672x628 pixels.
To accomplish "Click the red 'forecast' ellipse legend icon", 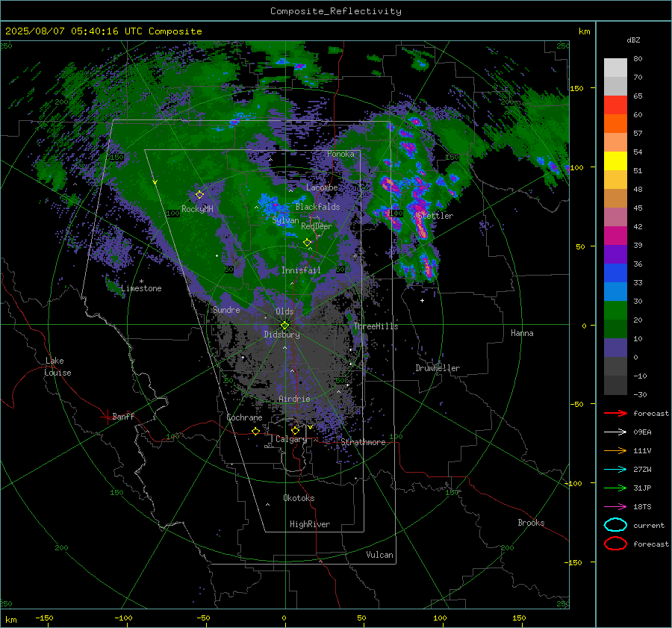I will [615, 544].
